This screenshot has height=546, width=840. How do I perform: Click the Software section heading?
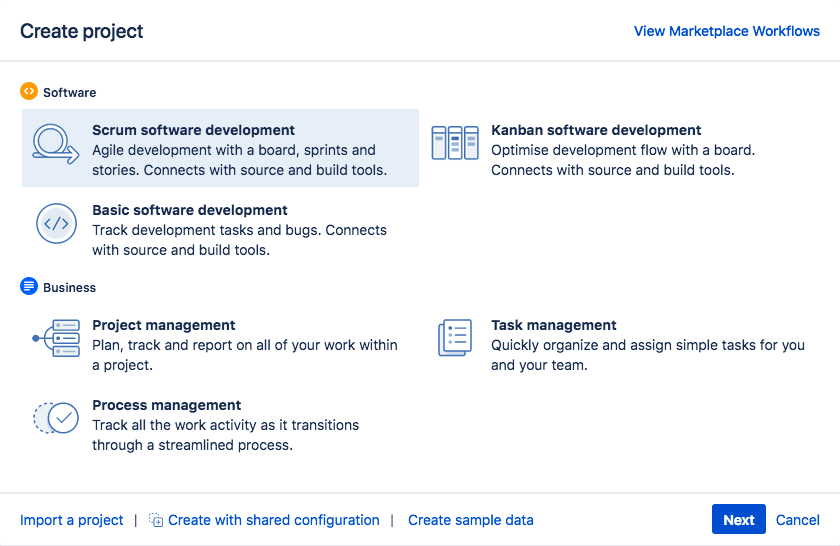click(x=70, y=92)
